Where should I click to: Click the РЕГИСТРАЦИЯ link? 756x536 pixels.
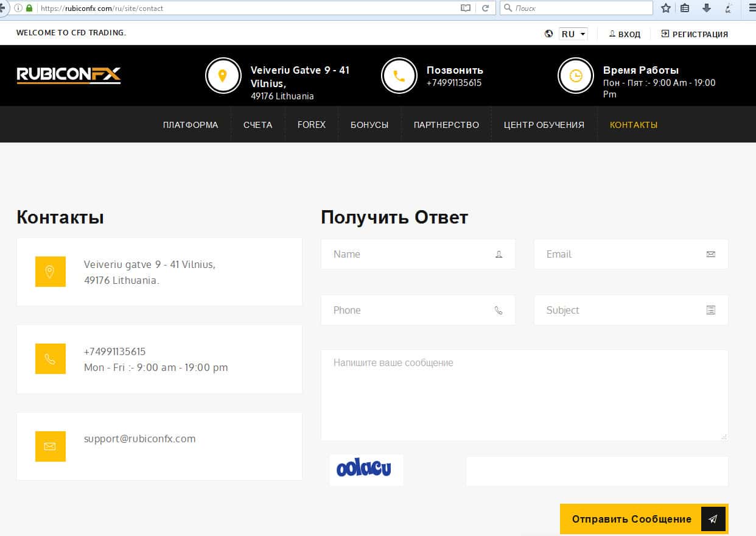point(695,34)
